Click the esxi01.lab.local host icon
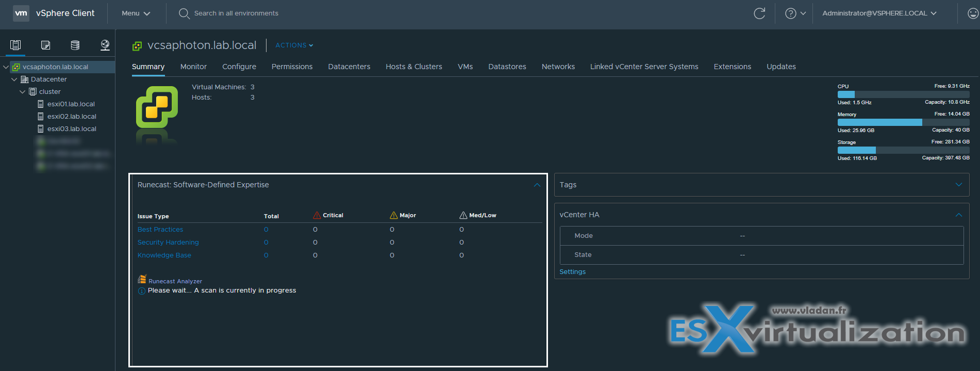The height and width of the screenshot is (371, 980). tap(41, 104)
